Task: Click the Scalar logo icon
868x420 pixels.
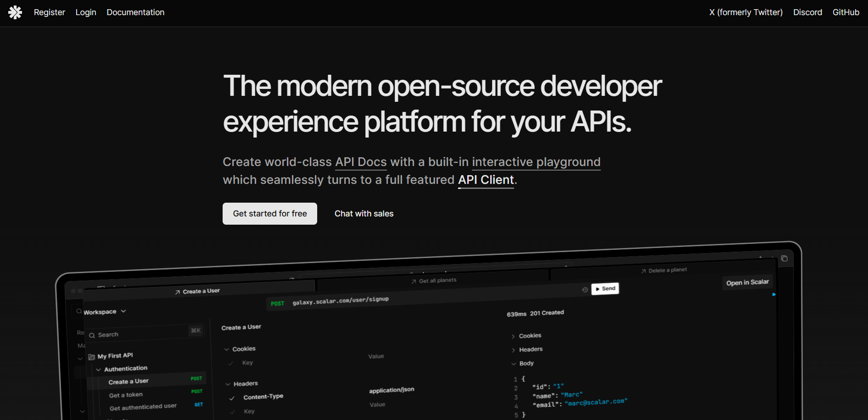Action: coord(15,12)
